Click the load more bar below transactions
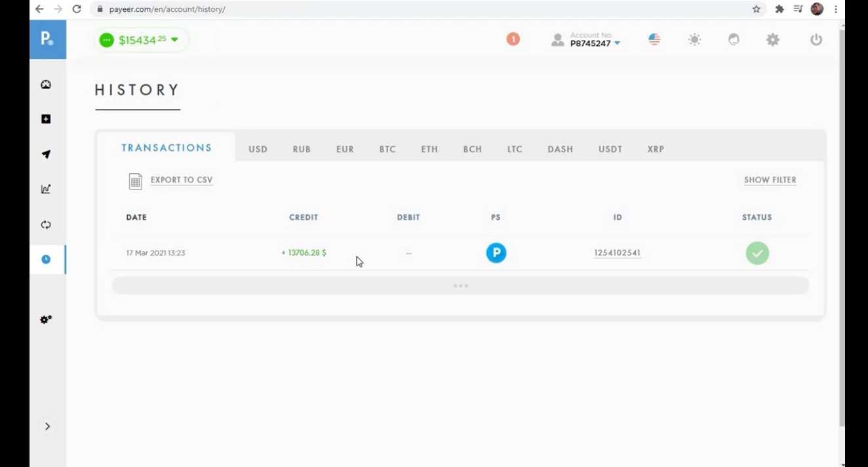The image size is (868, 467). 460,286
